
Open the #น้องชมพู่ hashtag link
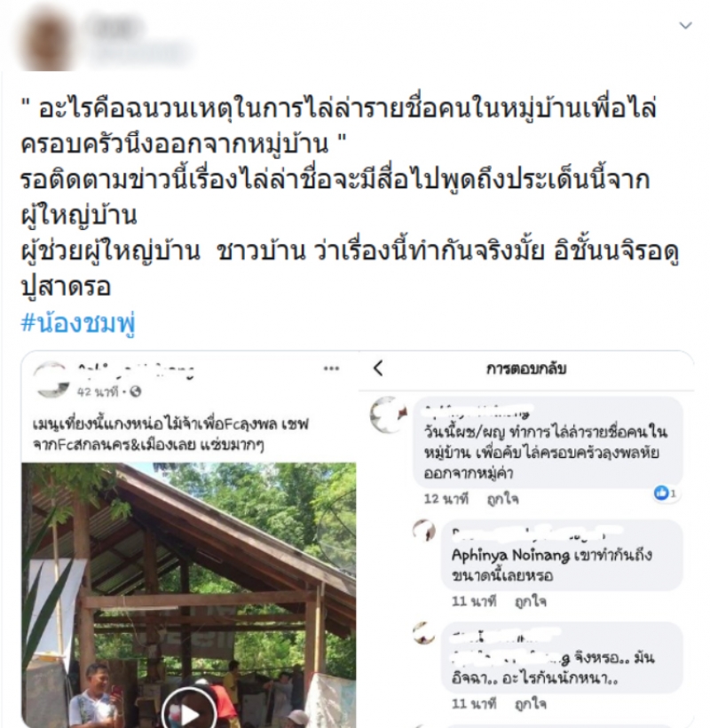click(78, 323)
